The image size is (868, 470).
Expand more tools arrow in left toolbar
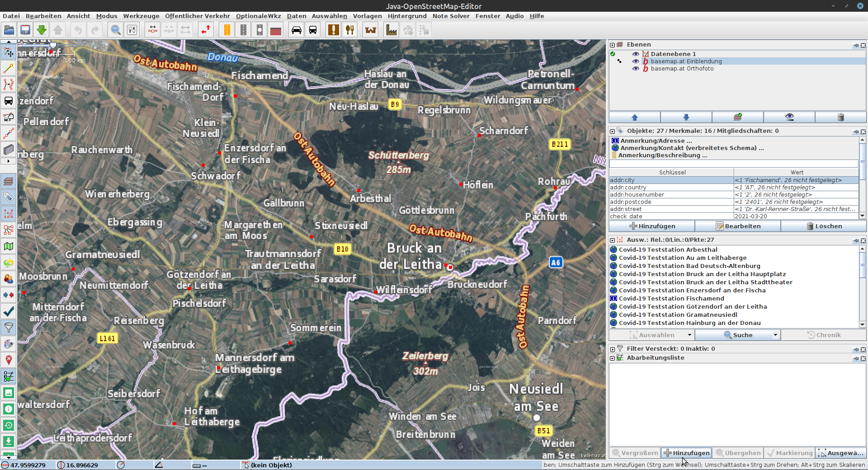[9, 161]
